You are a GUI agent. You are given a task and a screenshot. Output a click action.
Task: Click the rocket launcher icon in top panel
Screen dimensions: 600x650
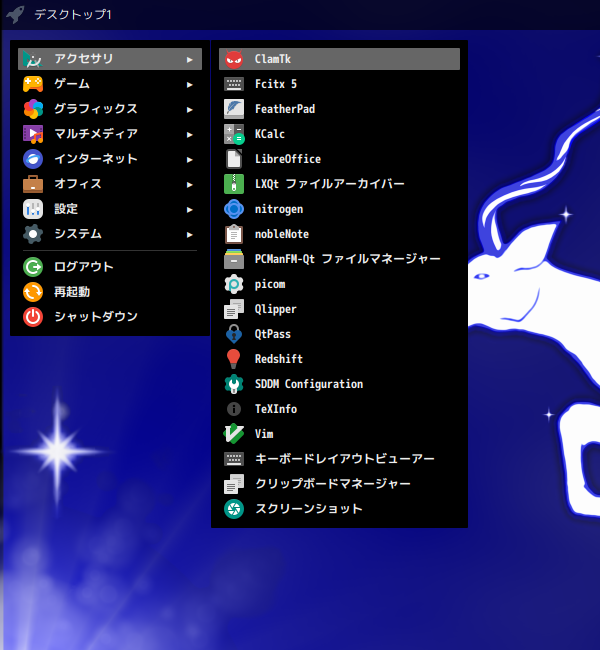pos(15,15)
